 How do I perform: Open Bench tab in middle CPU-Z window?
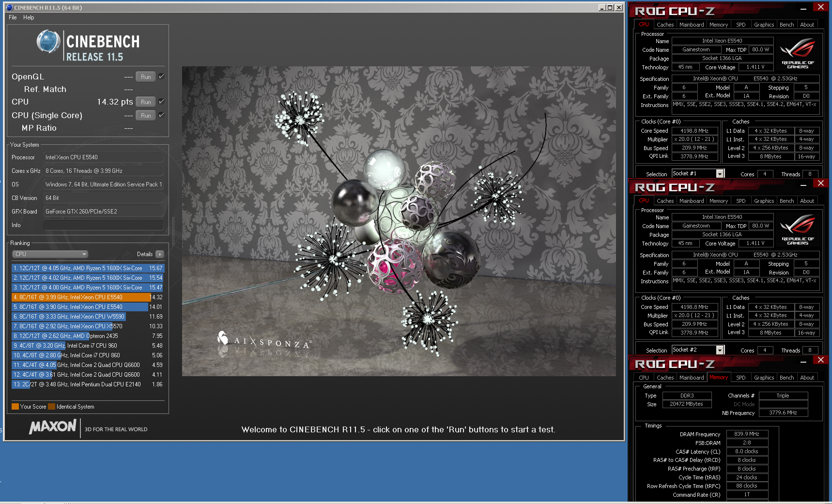[786, 201]
